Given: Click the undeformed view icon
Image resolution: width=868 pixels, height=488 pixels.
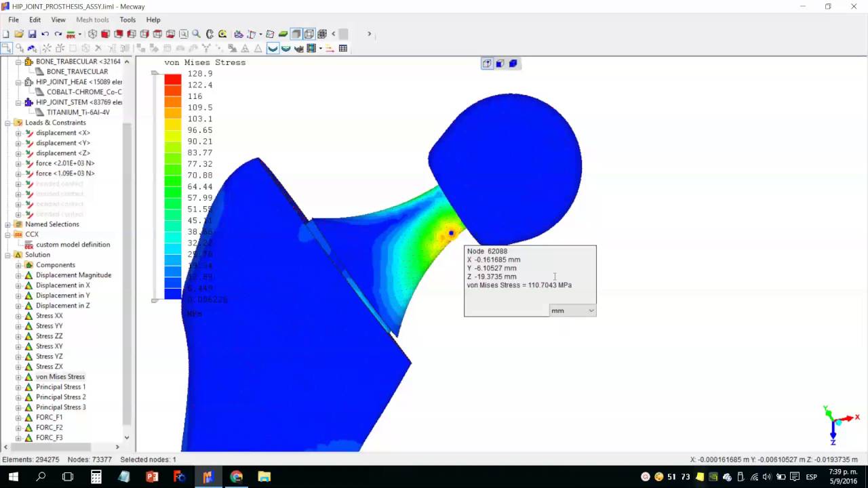Looking at the screenshot, I should (273, 48).
